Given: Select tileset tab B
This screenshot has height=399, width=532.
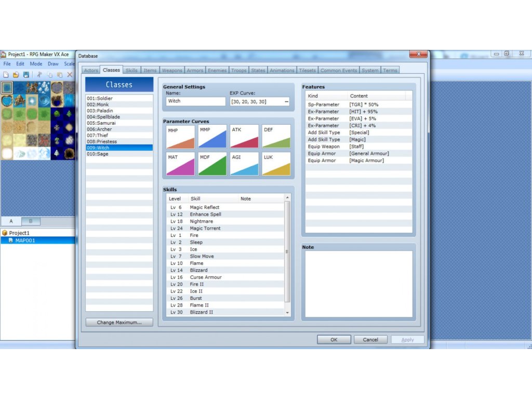Looking at the screenshot, I should [x=31, y=221].
